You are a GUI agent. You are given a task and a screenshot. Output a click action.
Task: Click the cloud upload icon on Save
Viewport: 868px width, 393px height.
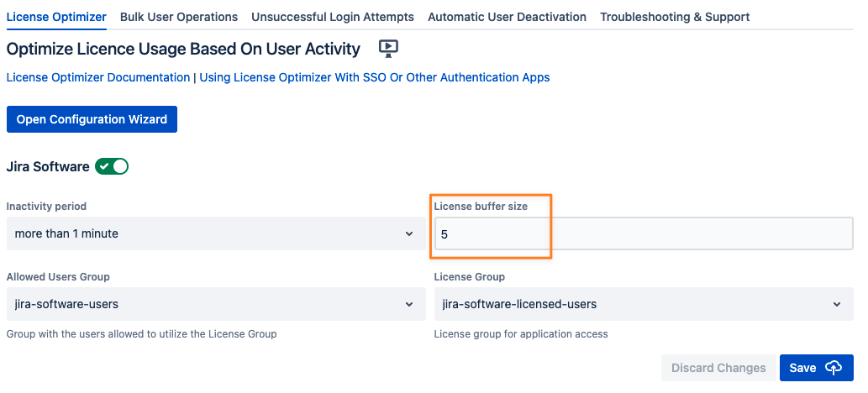(x=834, y=368)
